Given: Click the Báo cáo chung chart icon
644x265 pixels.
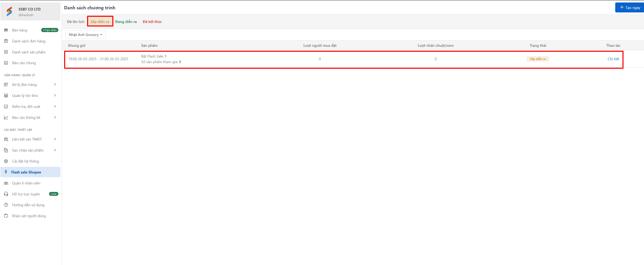Looking at the screenshot, I should pos(6,63).
